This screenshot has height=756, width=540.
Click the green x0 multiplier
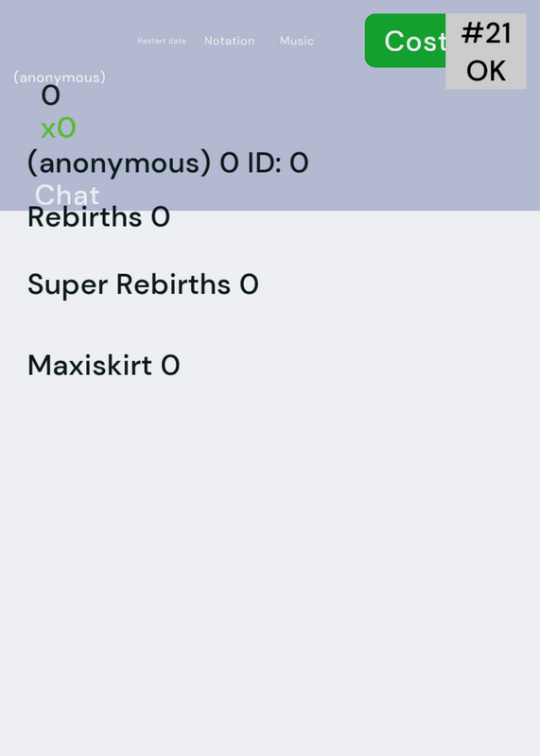pos(59,129)
